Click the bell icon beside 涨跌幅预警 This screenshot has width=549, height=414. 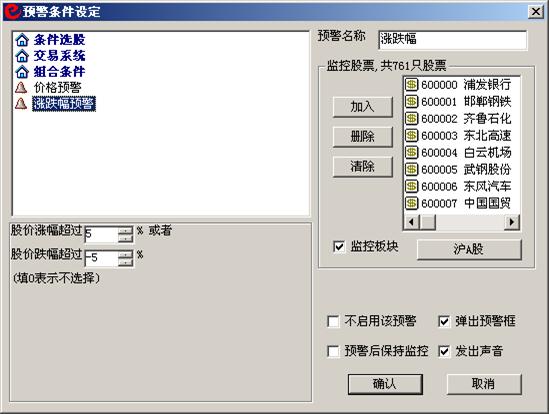[x=21, y=103]
